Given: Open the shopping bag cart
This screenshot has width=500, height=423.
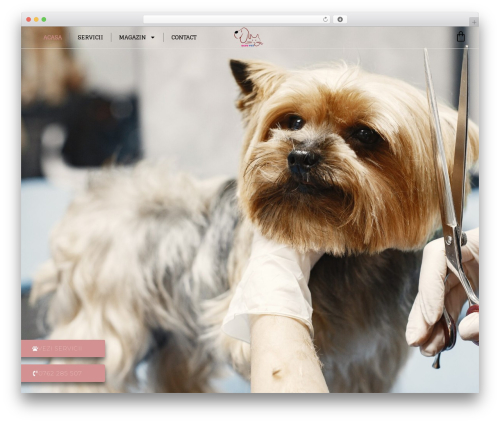Looking at the screenshot, I should pyautogui.click(x=461, y=36).
